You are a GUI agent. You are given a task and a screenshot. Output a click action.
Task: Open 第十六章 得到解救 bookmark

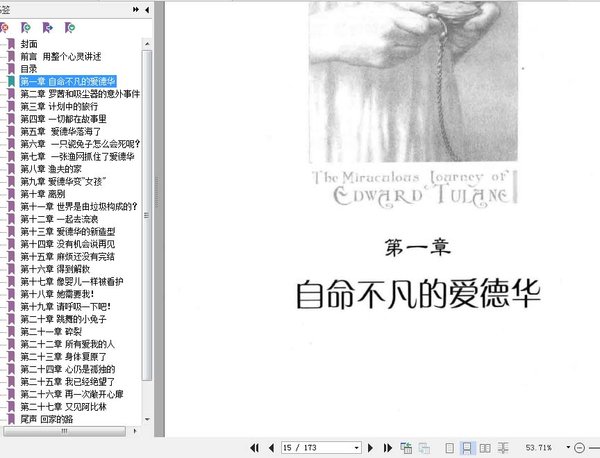[55, 269]
